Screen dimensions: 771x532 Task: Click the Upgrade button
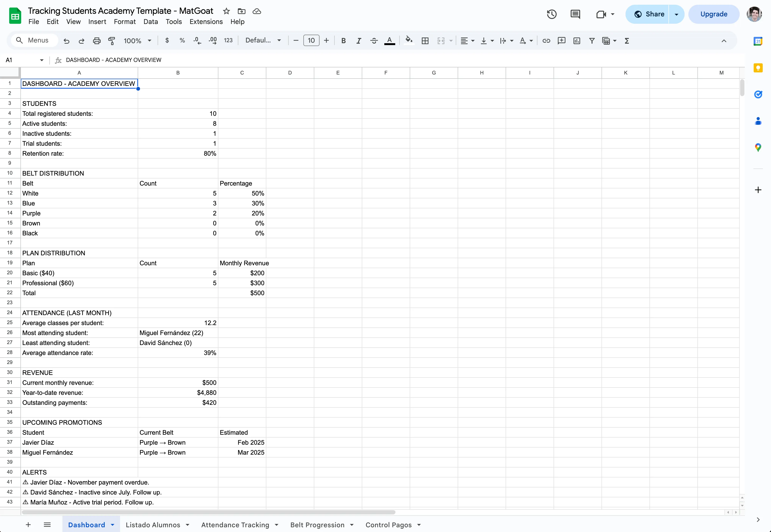(713, 14)
